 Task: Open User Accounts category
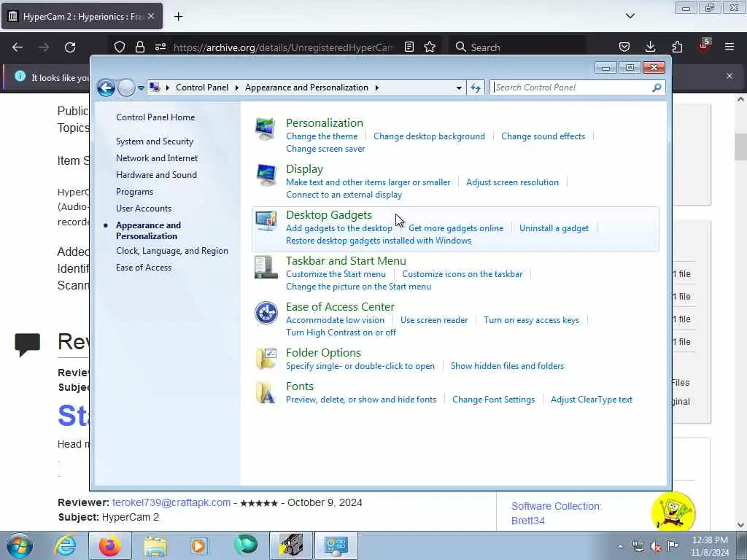[144, 208]
